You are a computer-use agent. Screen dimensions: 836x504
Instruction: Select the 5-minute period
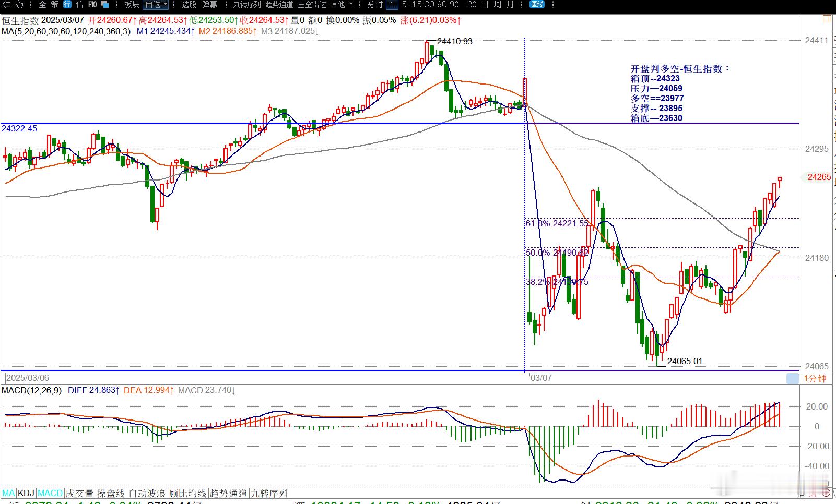click(x=404, y=5)
